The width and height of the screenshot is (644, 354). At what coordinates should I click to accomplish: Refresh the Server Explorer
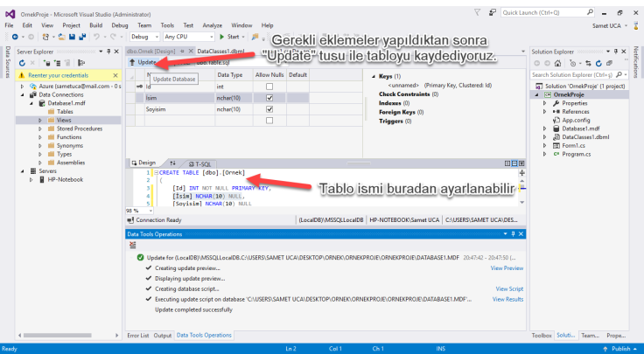click(x=22, y=63)
